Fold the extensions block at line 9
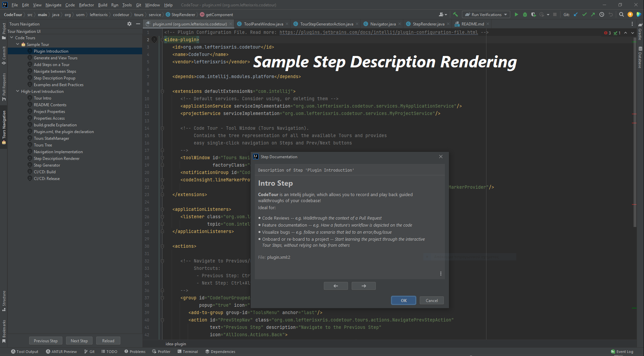This screenshot has height=356, width=644. coord(162,91)
